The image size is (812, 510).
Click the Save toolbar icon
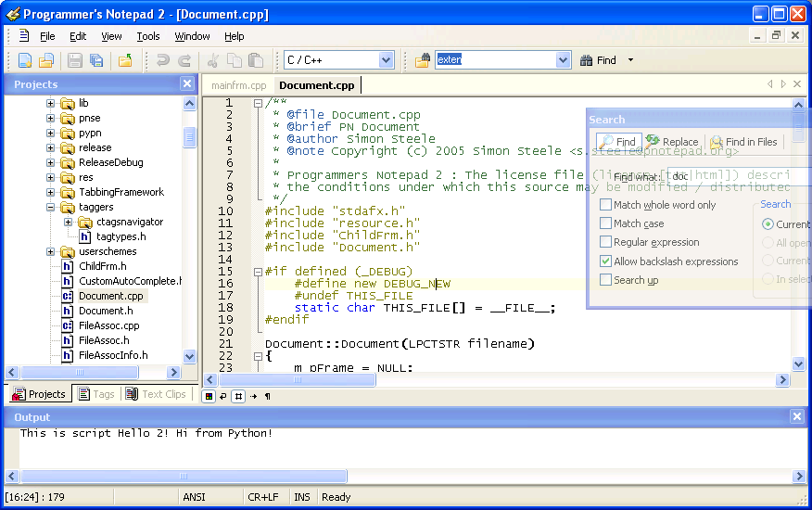pyautogui.click(x=74, y=60)
